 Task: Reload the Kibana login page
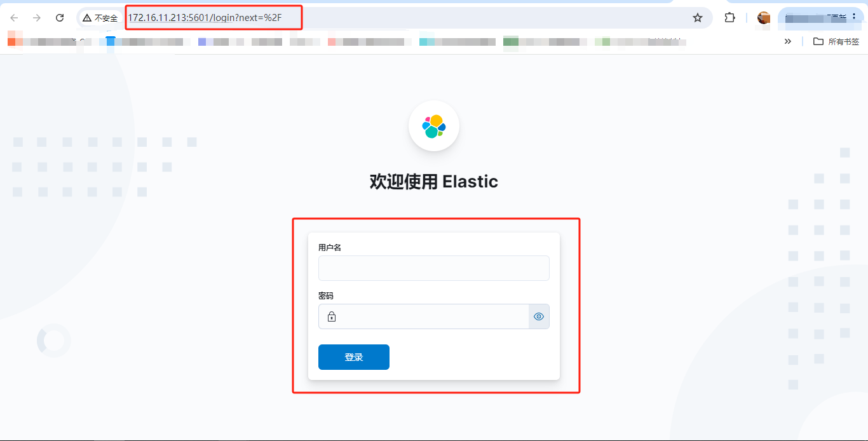[x=60, y=18]
